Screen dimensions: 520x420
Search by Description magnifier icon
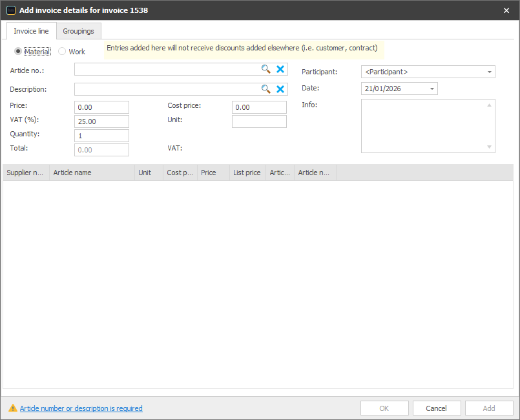(x=265, y=89)
